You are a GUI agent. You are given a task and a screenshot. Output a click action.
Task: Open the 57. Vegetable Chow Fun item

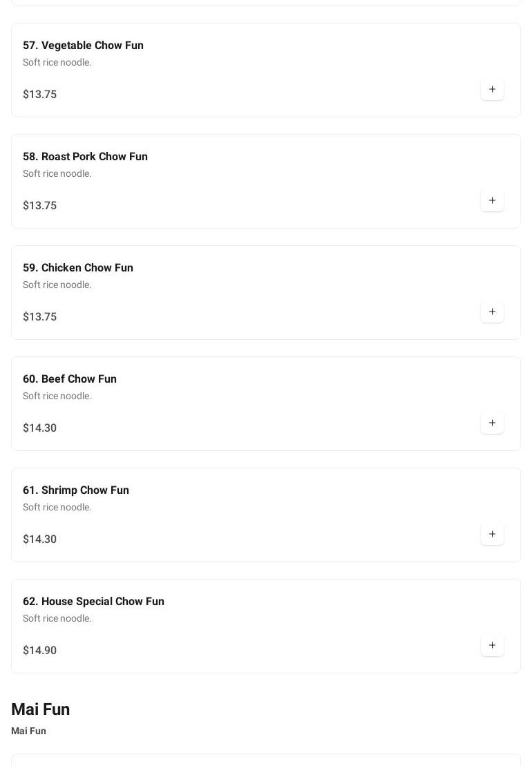coord(83,46)
